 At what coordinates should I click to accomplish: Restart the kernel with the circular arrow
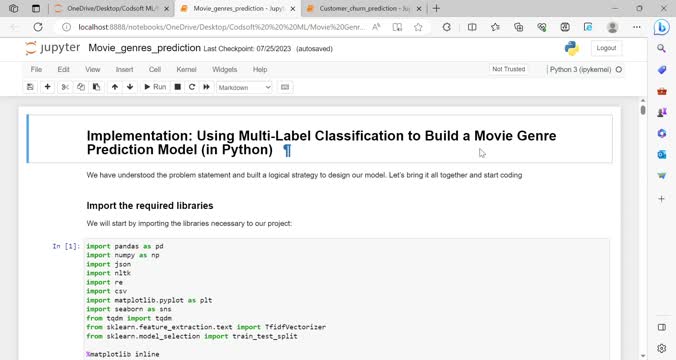coord(192,87)
